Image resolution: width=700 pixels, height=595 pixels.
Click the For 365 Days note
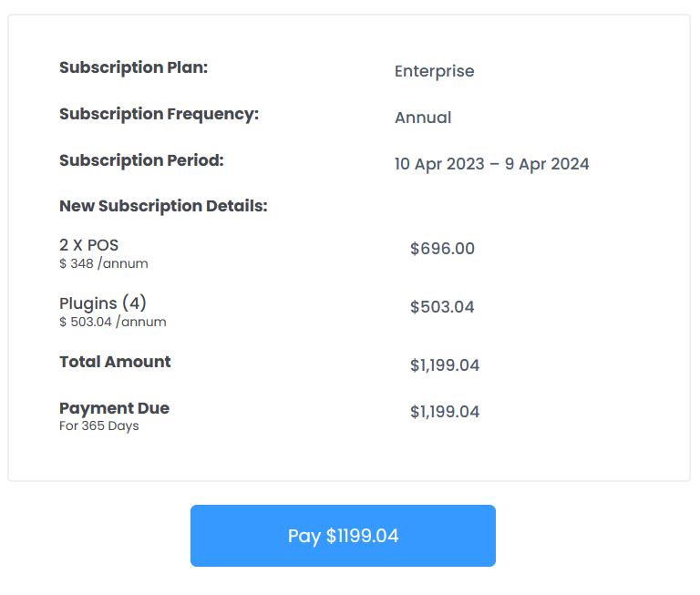(x=98, y=426)
